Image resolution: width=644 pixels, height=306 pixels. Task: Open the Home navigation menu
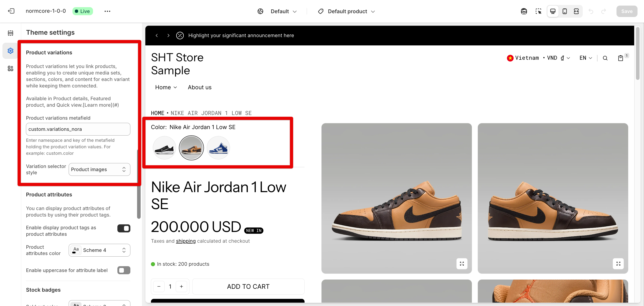point(166,87)
